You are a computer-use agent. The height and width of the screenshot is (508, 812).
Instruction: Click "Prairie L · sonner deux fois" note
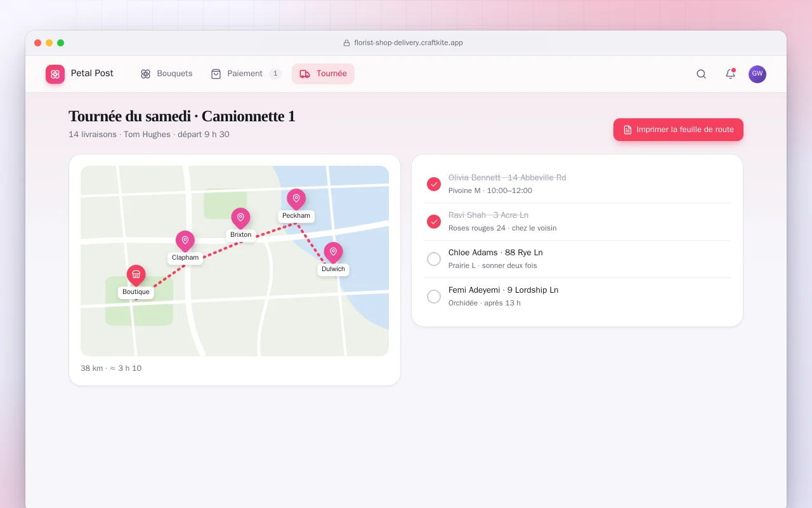493,265
